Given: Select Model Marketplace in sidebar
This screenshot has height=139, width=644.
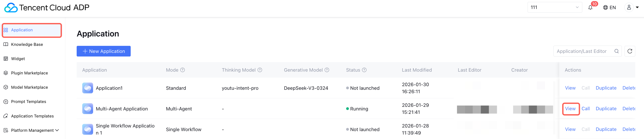Looking at the screenshot, I should coord(29,87).
